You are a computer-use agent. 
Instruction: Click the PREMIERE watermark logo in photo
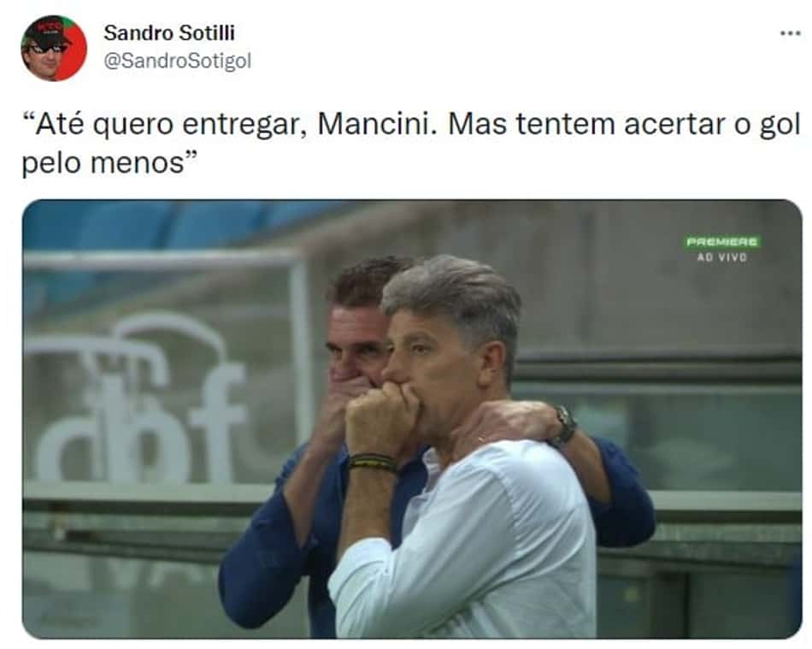click(x=723, y=242)
